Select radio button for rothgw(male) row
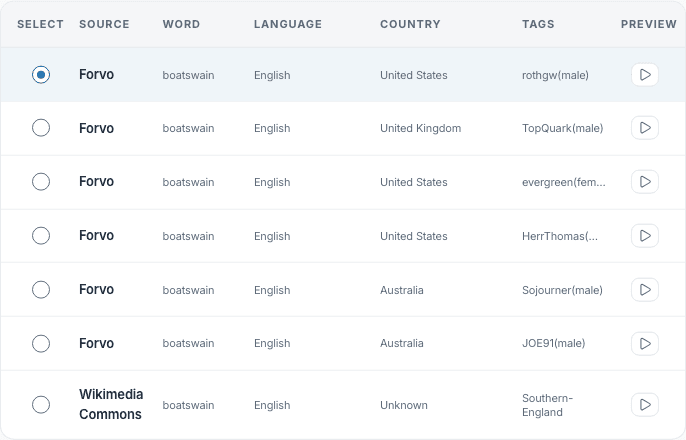Viewport: 686px width, 440px height. coord(41,74)
